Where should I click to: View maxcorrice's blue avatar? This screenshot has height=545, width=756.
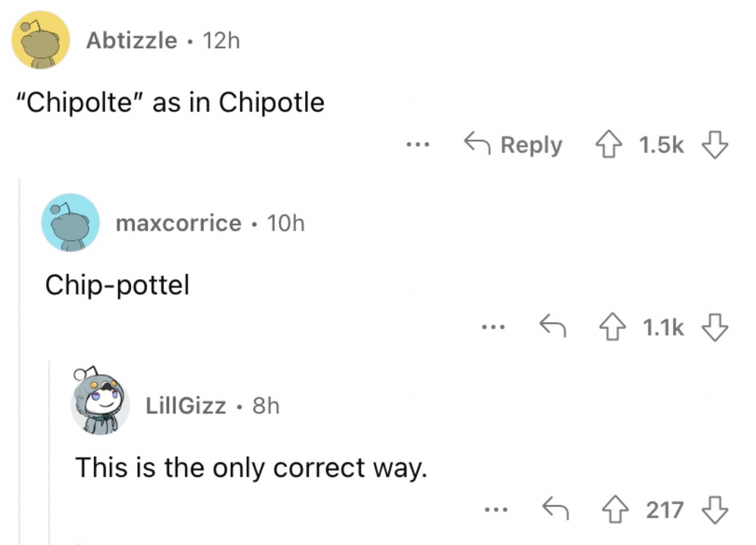[x=71, y=222]
